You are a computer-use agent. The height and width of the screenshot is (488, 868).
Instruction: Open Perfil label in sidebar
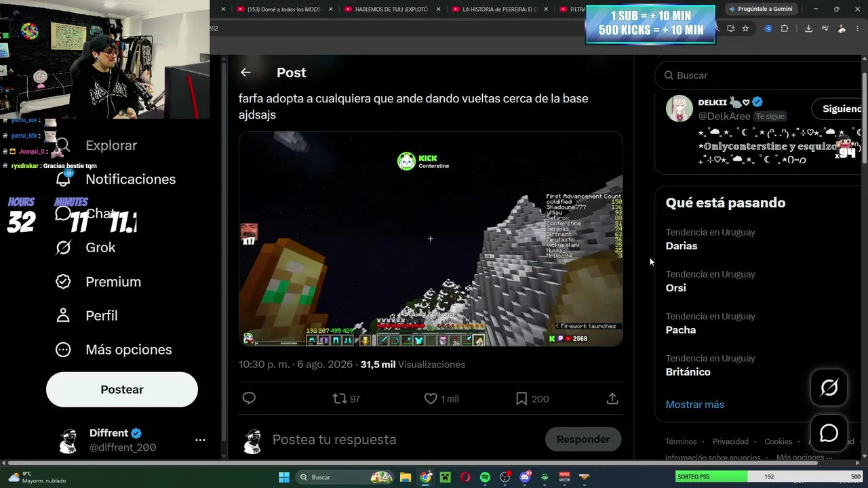[101, 315]
